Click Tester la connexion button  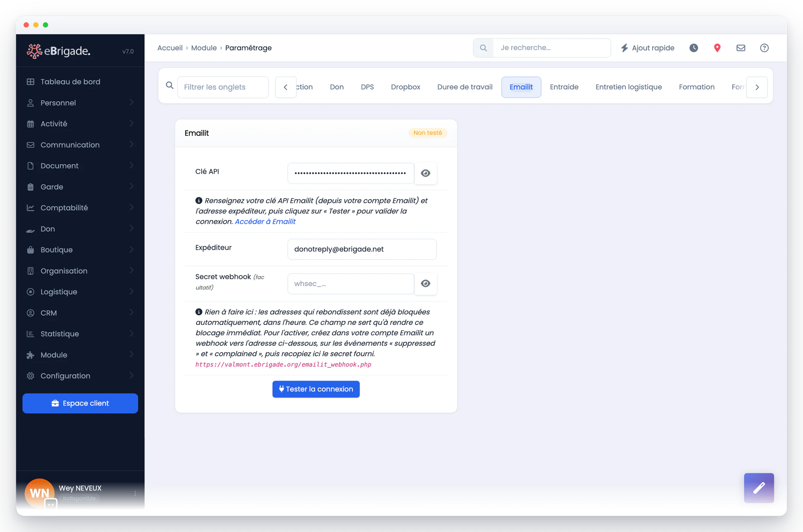click(x=316, y=389)
